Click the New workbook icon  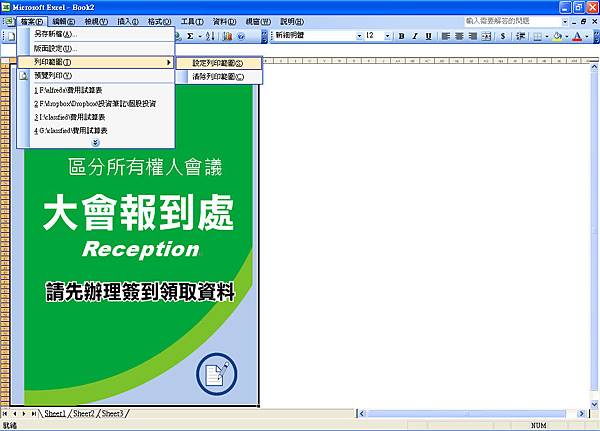click(x=11, y=36)
